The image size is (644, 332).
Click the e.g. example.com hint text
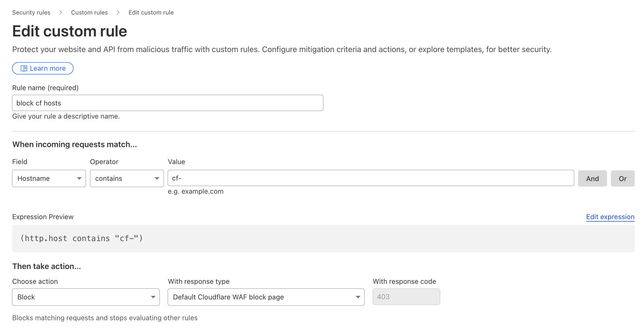click(195, 191)
